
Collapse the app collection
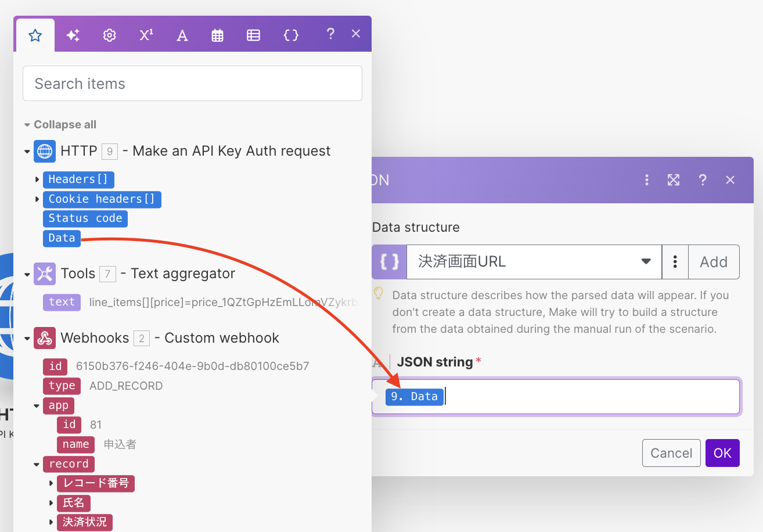click(x=37, y=406)
